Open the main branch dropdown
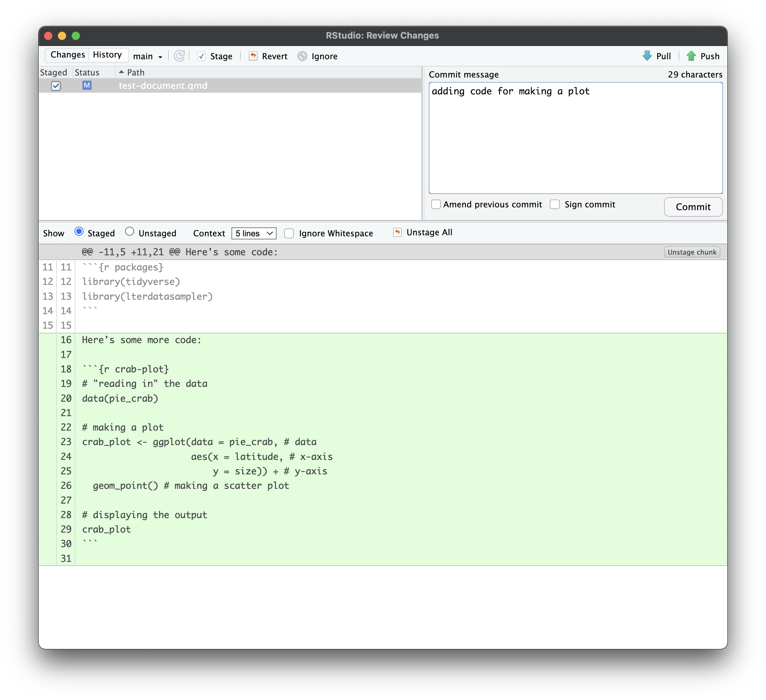 [148, 56]
